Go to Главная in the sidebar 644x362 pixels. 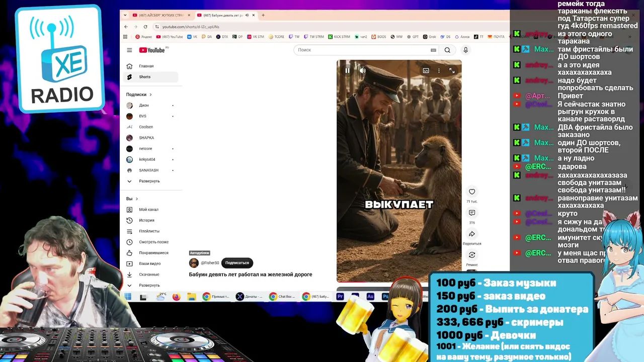point(151,66)
